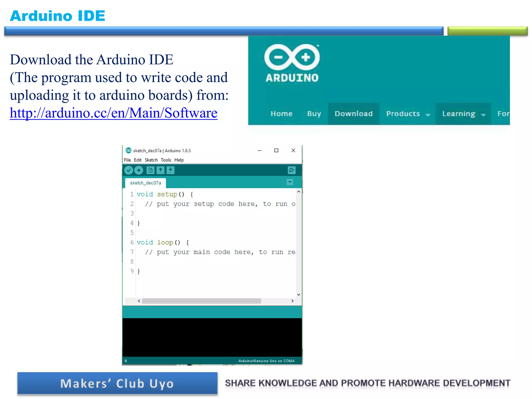Image resolution: width=532 pixels, height=399 pixels.
Task: Click the Arduino app icon in the title bar
Action: (x=128, y=150)
